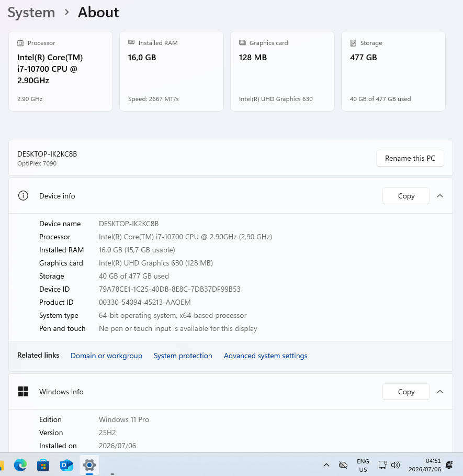
Task: Copy the Device info details
Action: pyautogui.click(x=405, y=196)
